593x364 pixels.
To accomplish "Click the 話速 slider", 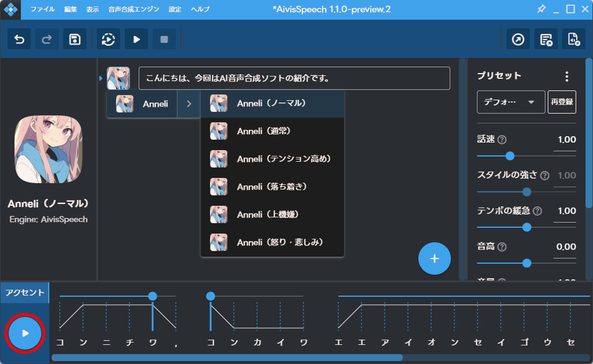I will coord(526,156).
